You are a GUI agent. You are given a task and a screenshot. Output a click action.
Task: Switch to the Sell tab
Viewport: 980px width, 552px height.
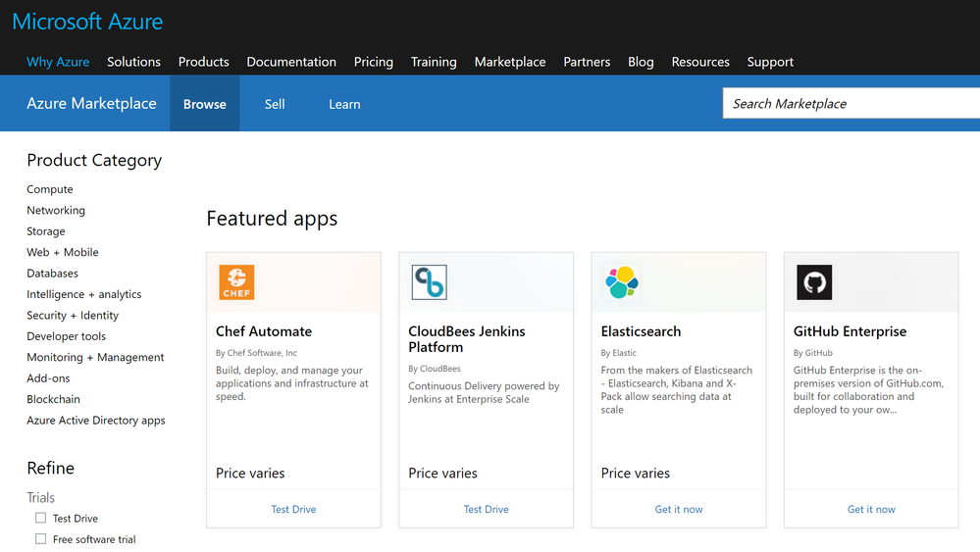(275, 104)
